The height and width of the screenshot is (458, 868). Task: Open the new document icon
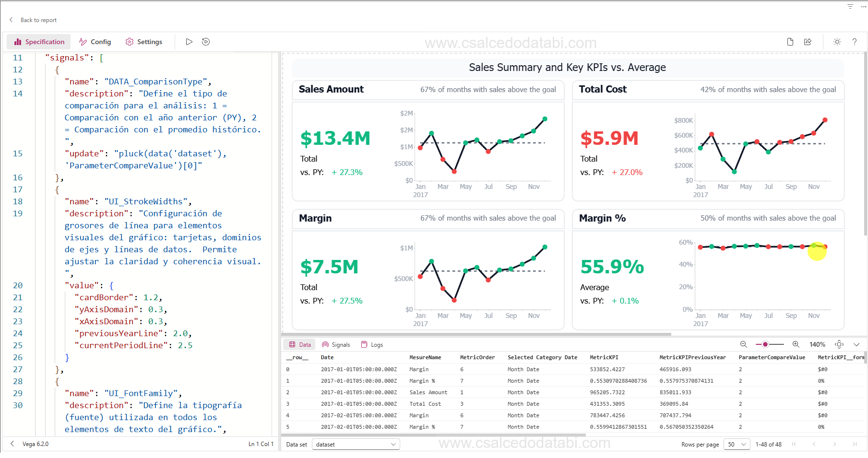(x=790, y=42)
